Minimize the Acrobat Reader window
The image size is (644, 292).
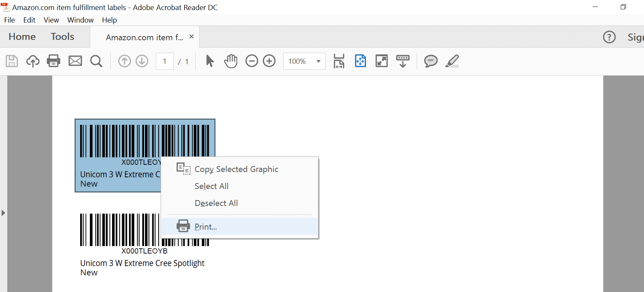595,7
